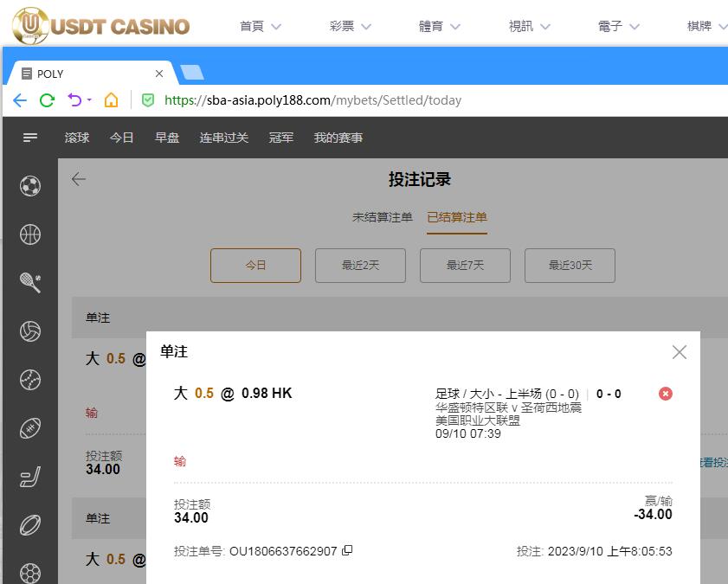Click the -34.00 win/loss value
Viewport: 728px width, 584px height.
tap(653, 515)
